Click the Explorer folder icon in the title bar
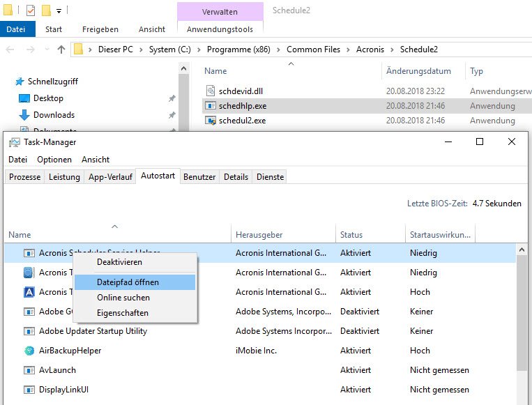The height and width of the screenshot is (405, 532). 8,10
